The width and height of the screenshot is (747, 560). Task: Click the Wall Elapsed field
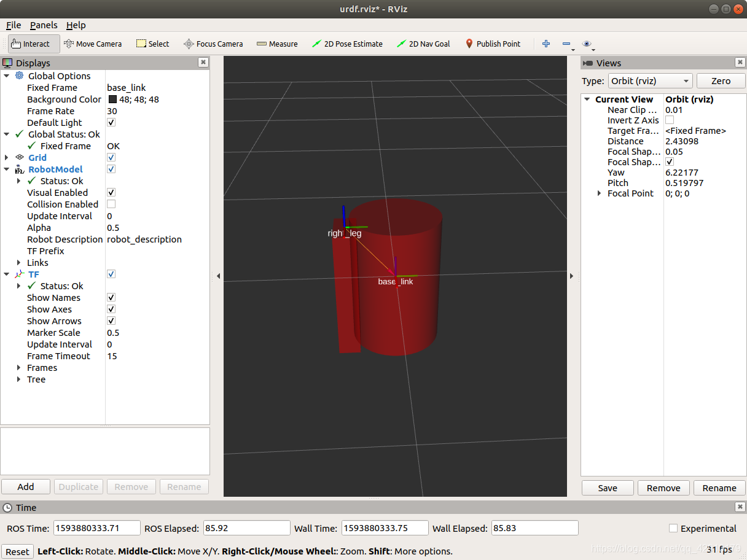click(535, 528)
